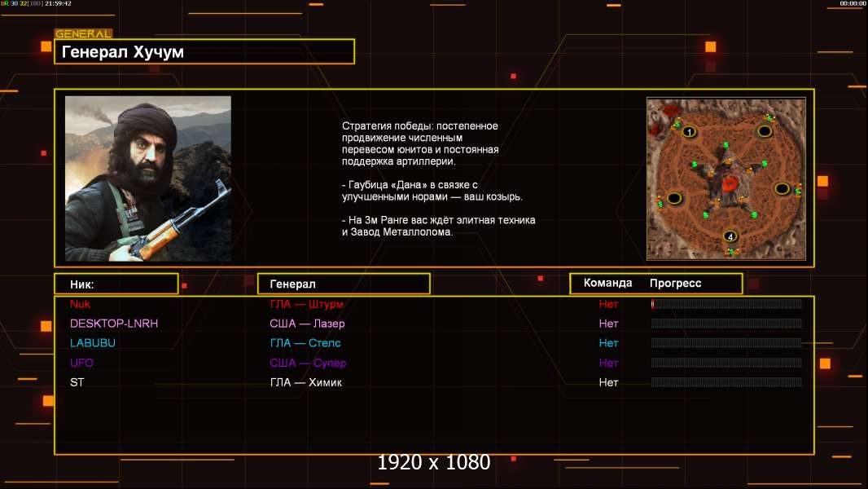The image size is (868, 489).
Task: Select start position 4 on the minimap
Action: (x=730, y=236)
